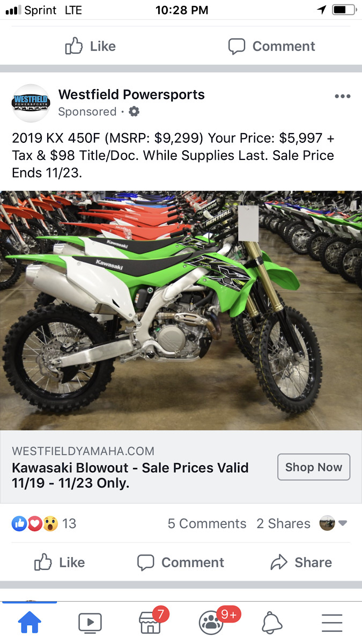View the 2 Shares
The height and width of the screenshot is (644, 362).
point(283,523)
